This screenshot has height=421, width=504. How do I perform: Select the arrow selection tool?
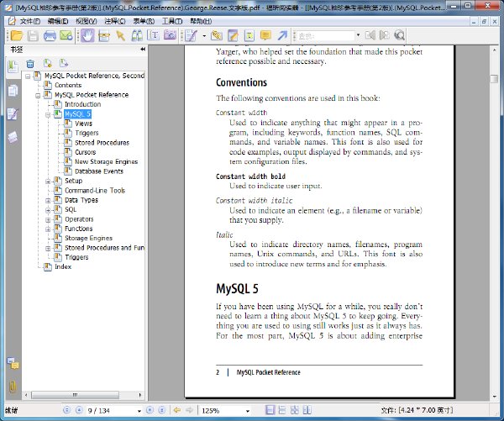click(x=120, y=35)
